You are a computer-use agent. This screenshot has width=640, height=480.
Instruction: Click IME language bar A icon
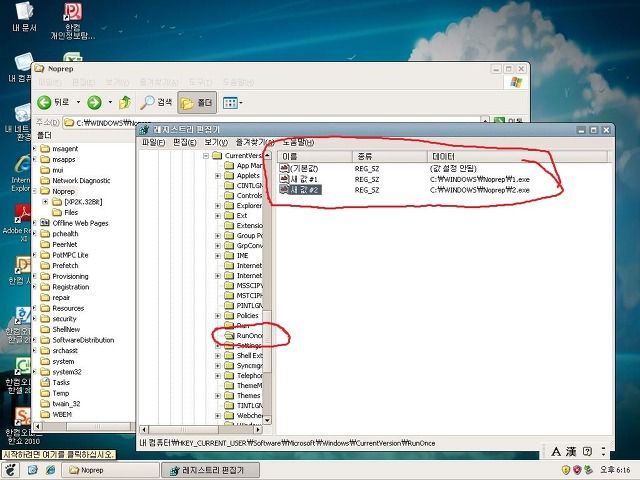(556, 451)
